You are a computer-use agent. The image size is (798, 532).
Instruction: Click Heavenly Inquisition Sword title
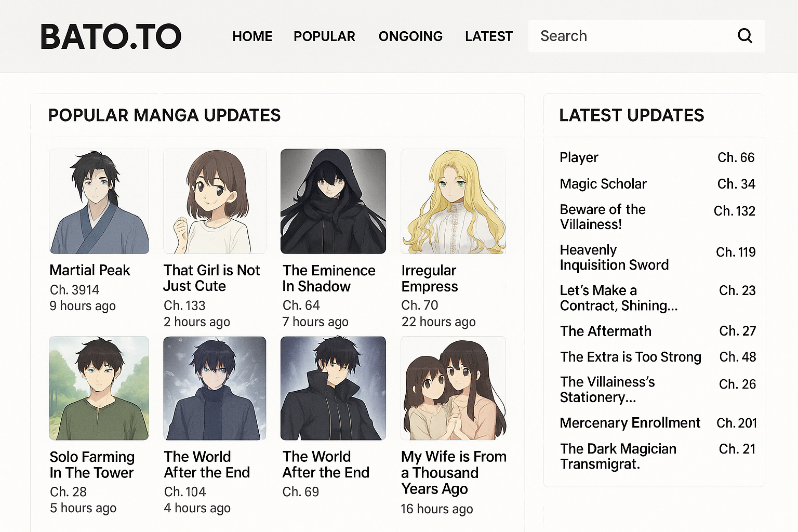coord(614,258)
